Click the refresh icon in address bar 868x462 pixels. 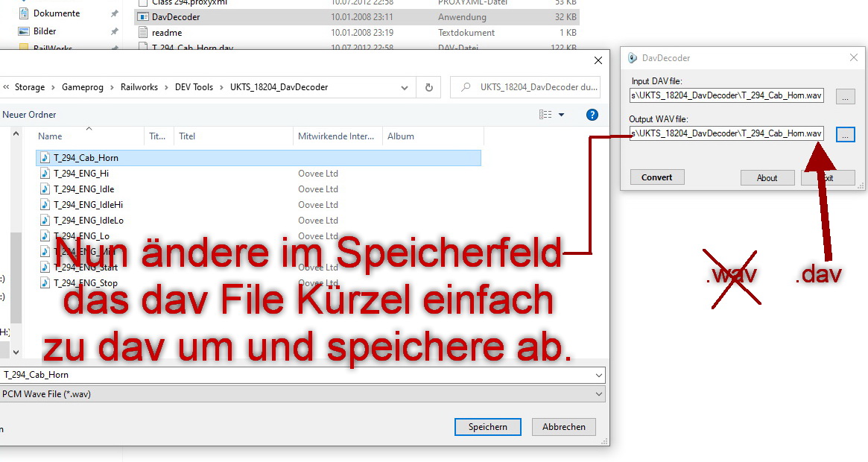pyautogui.click(x=428, y=87)
